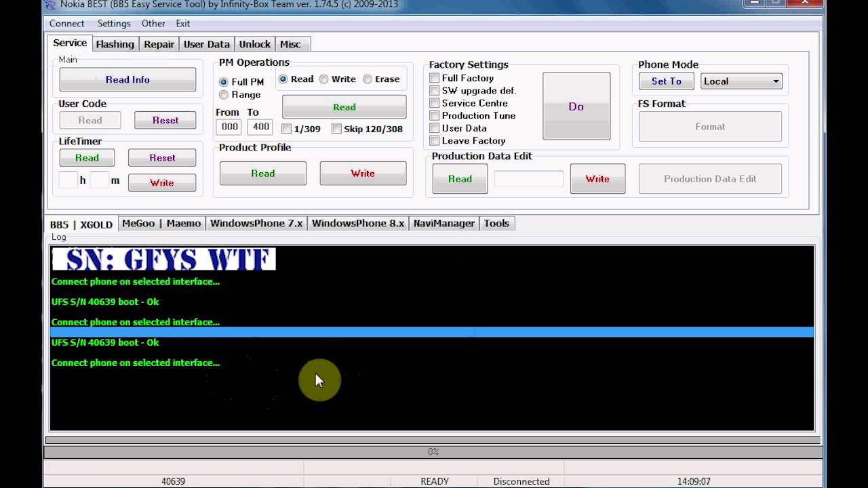This screenshot has height=488, width=868.
Task: Open the Connect menu
Action: 66,23
